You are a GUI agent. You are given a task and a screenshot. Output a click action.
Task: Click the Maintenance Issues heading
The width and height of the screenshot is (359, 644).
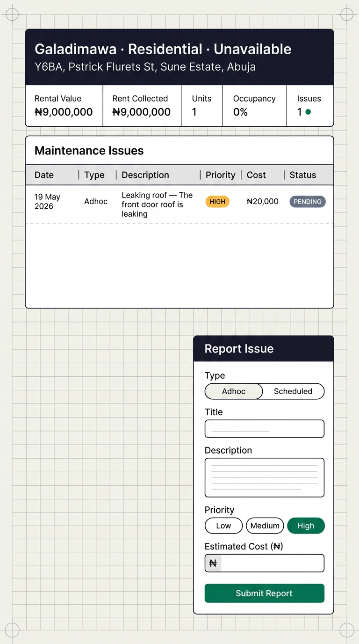[x=89, y=151]
